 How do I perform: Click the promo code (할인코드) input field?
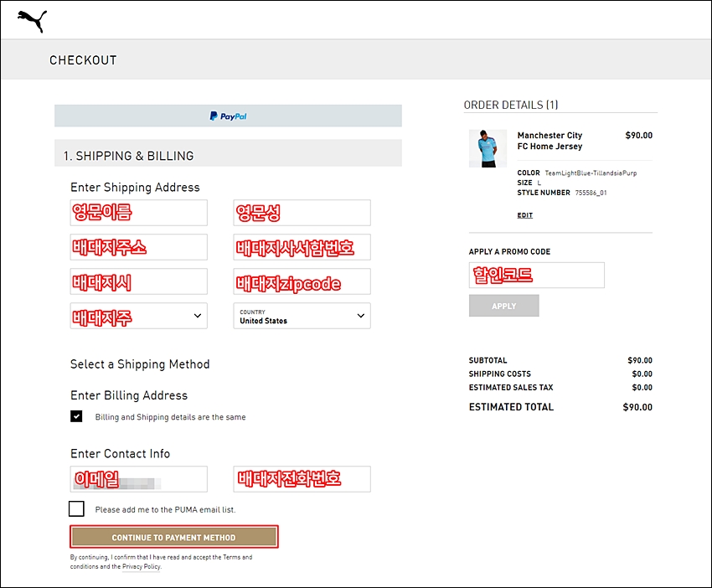(x=537, y=276)
